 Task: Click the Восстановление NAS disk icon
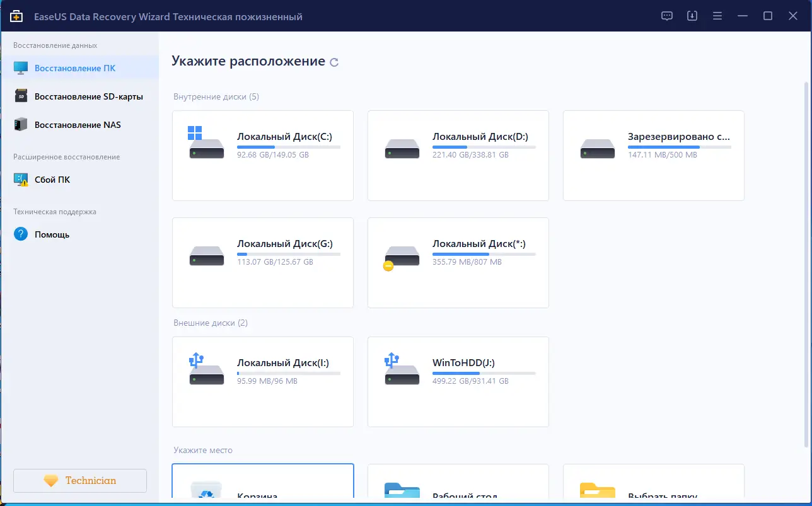(20, 124)
